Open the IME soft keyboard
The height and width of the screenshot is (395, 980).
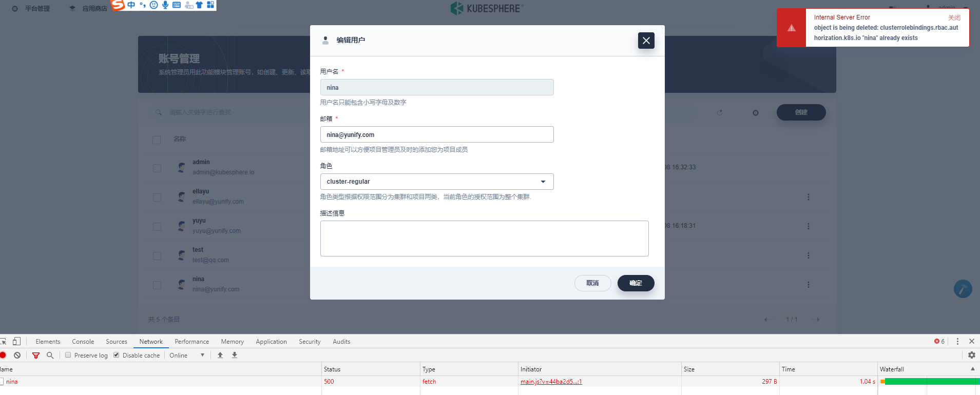[177, 5]
